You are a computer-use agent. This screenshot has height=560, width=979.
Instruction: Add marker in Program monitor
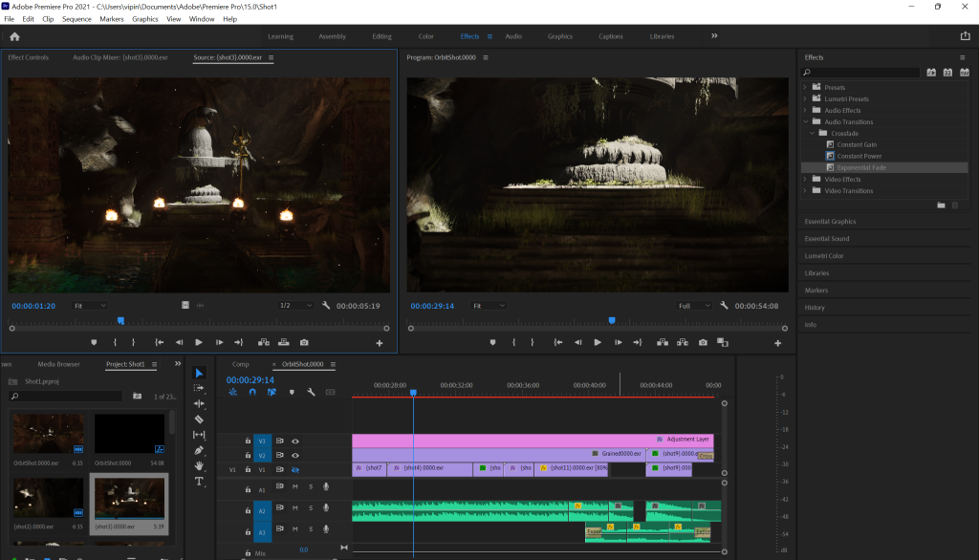492,343
